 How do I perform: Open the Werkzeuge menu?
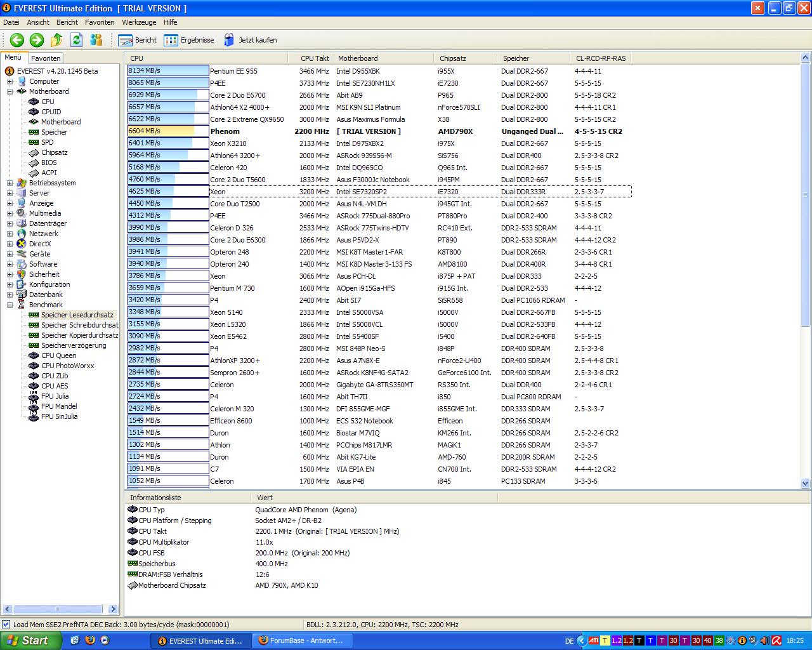(139, 22)
